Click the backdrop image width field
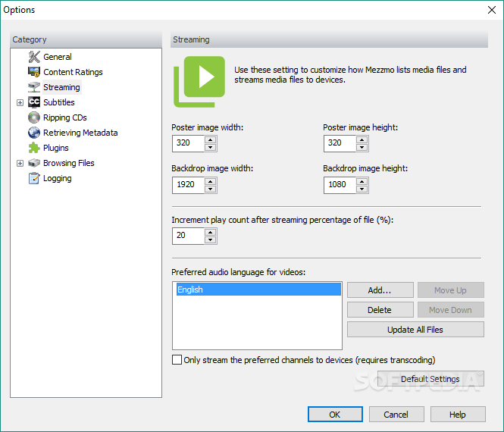The height and width of the screenshot is (432, 504). point(189,185)
